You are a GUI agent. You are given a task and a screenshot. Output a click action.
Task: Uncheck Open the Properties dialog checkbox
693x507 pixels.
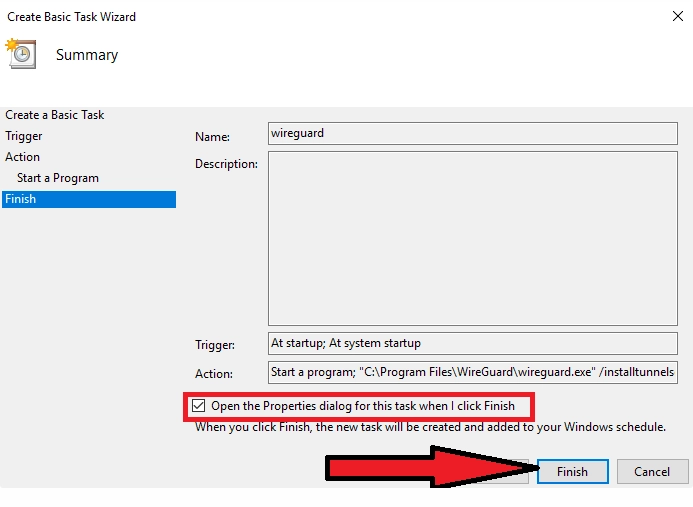[199, 406]
